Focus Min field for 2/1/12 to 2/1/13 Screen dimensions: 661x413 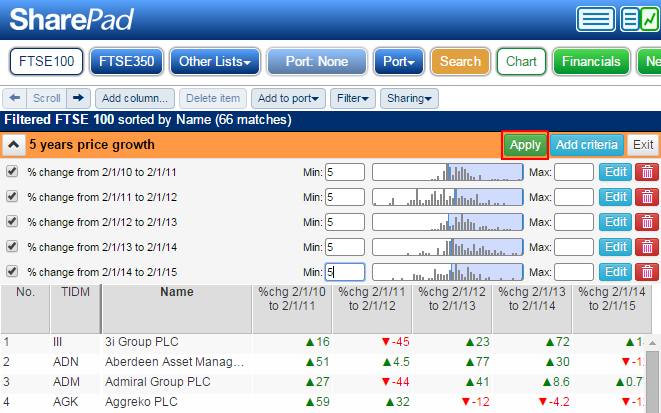pos(345,222)
